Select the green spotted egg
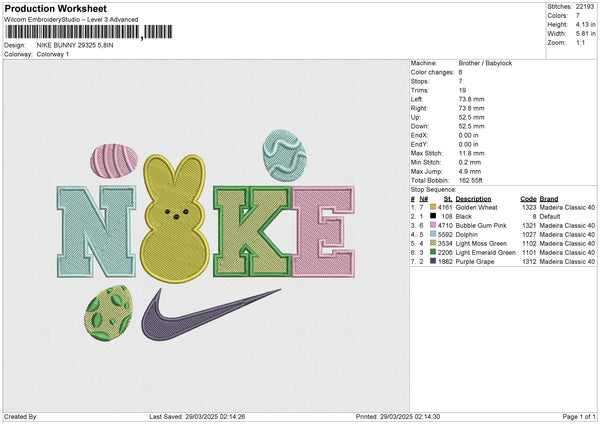The width and height of the screenshot is (600, 424). (109, 313)
